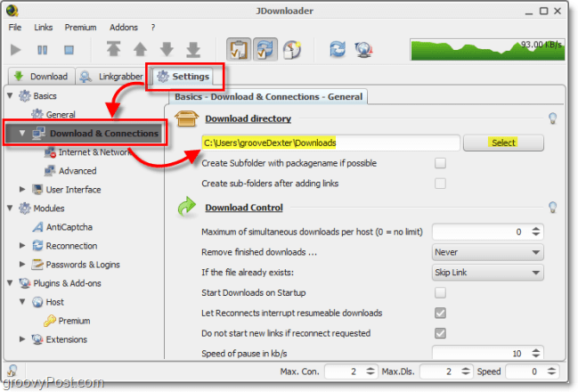Uncheck Do not start new links if reconnect

point(440,333)
